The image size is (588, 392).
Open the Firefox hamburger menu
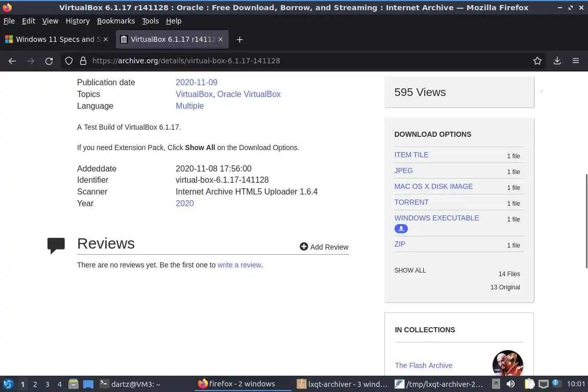[x=576, y=61]
